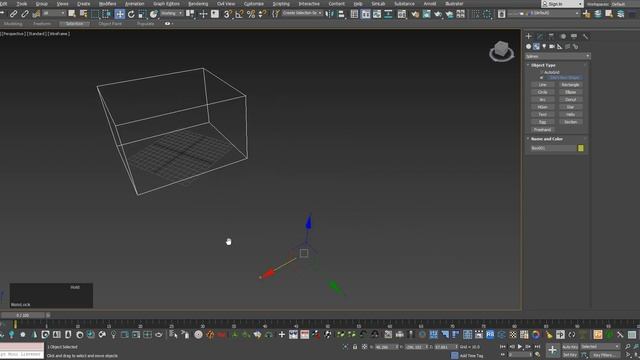Screen dimensions: 640x360
Task: Open the Utilities command panel tab
Action: [586, 36]
